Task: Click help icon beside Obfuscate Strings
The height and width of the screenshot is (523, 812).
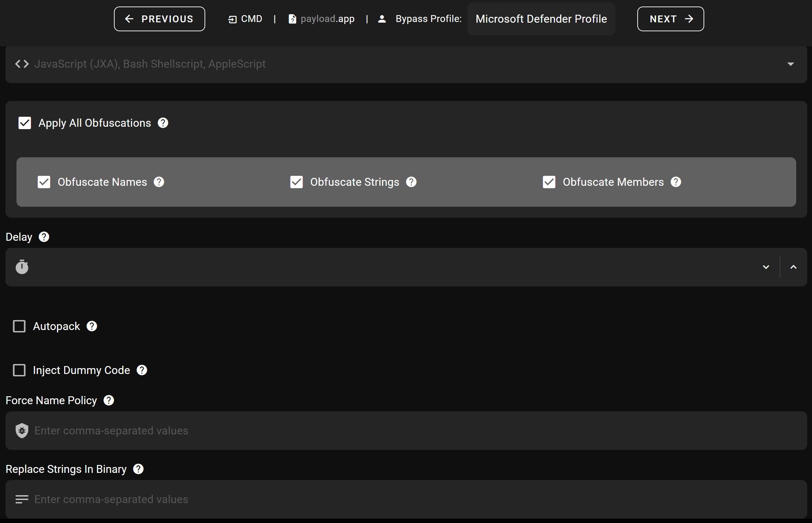Action: click(411, 182)
